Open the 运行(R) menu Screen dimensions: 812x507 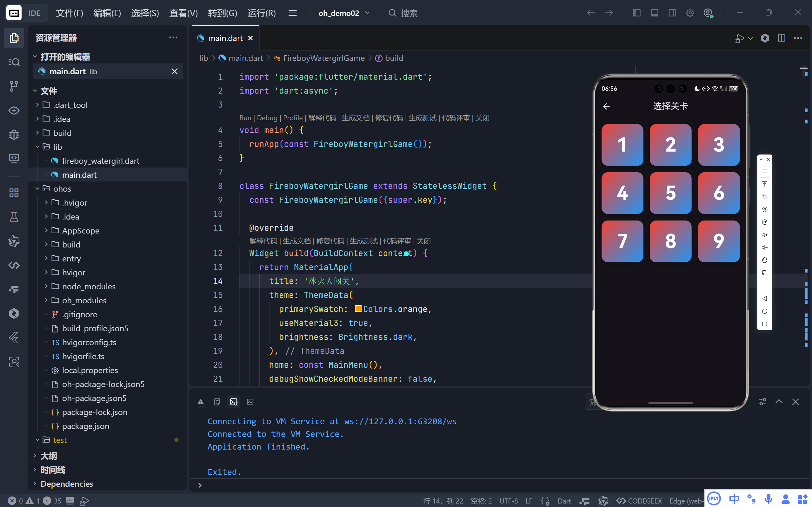tap(261, 13)
